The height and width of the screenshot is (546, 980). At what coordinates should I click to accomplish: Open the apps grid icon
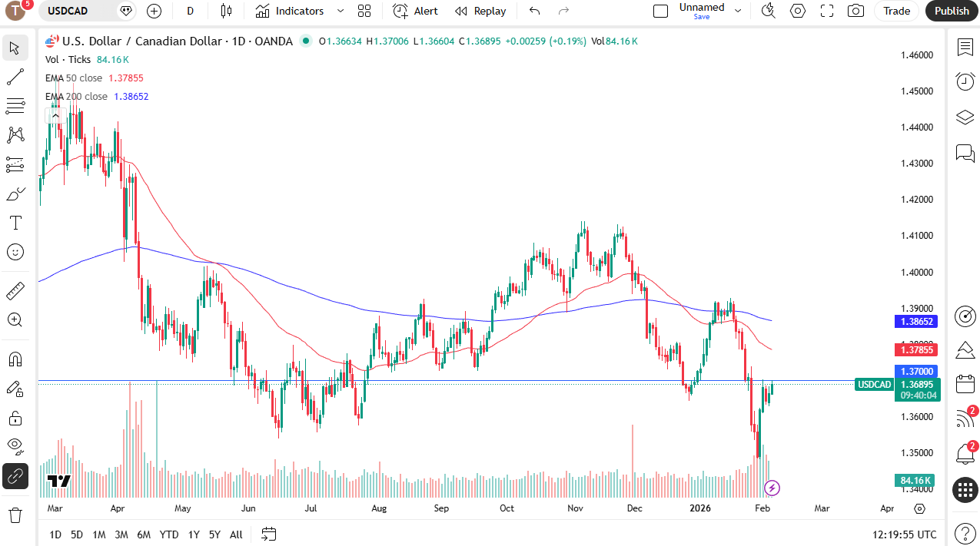965,490
